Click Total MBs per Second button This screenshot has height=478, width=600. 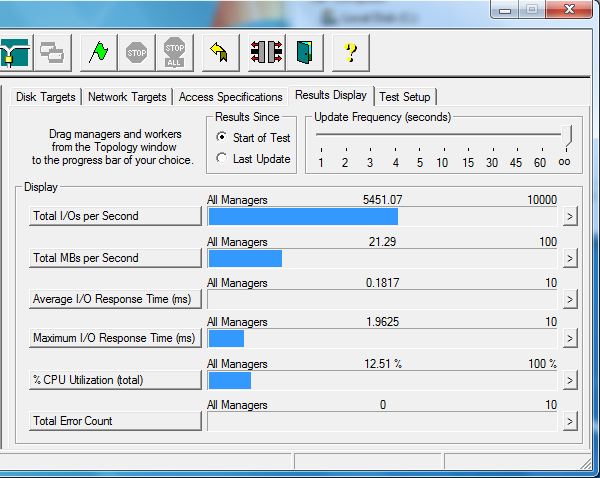click(115, 258)
